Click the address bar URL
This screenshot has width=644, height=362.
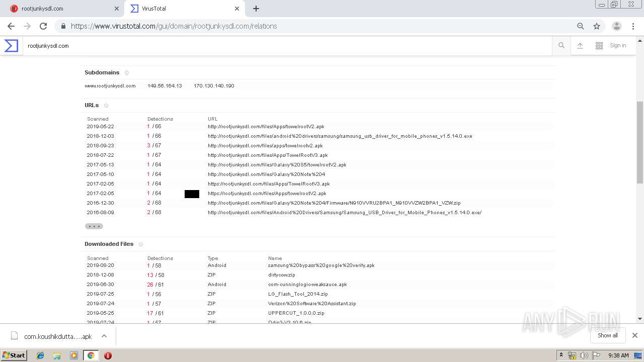(x=174, y=26)
